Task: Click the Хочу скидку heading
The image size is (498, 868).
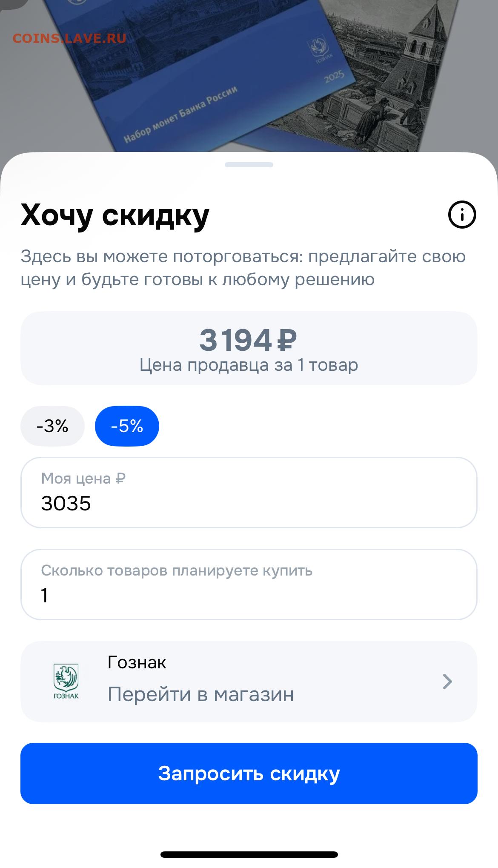Action: 115,215
